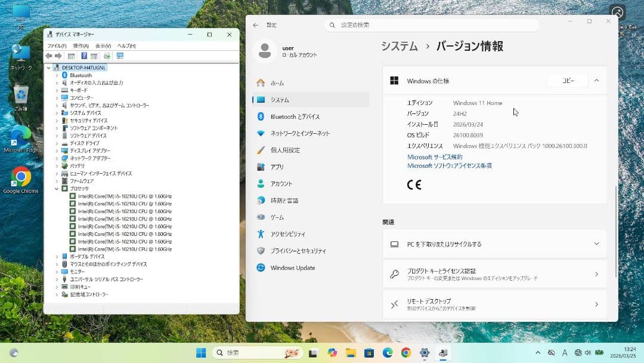Image resolution: width=644 pixels, height=363 pixels.
Task: Open Help icon in Device Manager toolbar
Action: [x=83, y=56]
